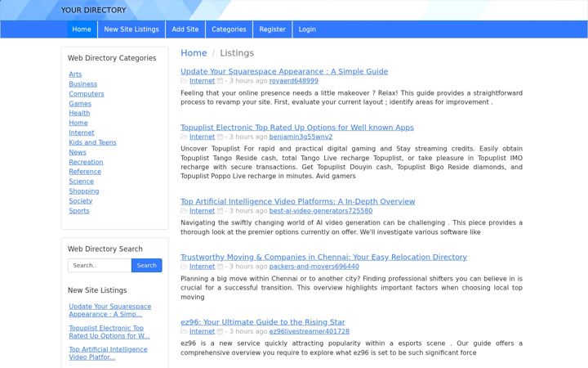Click the blue Search button

[147, 266]
